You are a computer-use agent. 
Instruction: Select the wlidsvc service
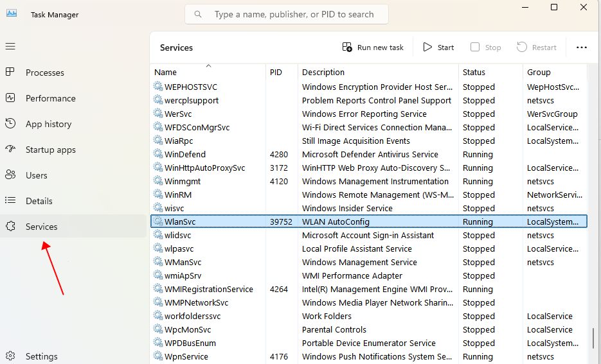[369, 235]
